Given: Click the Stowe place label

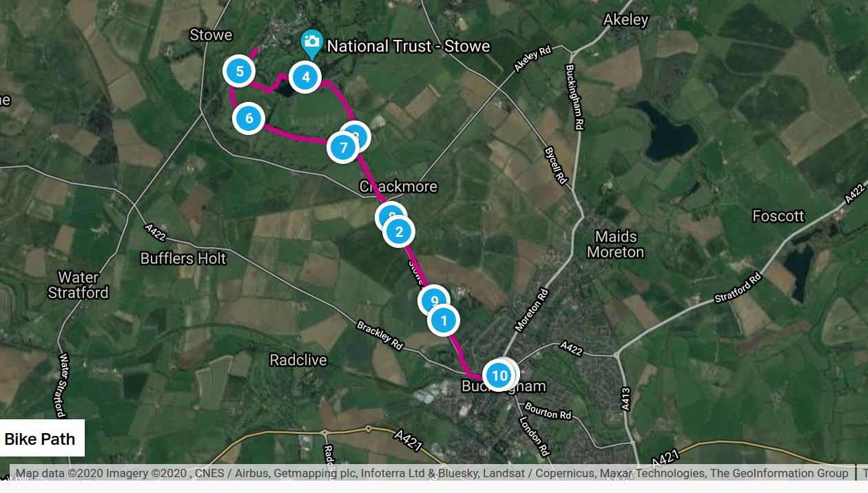Looking at the screenshot, I should click(x=211, y=34).
